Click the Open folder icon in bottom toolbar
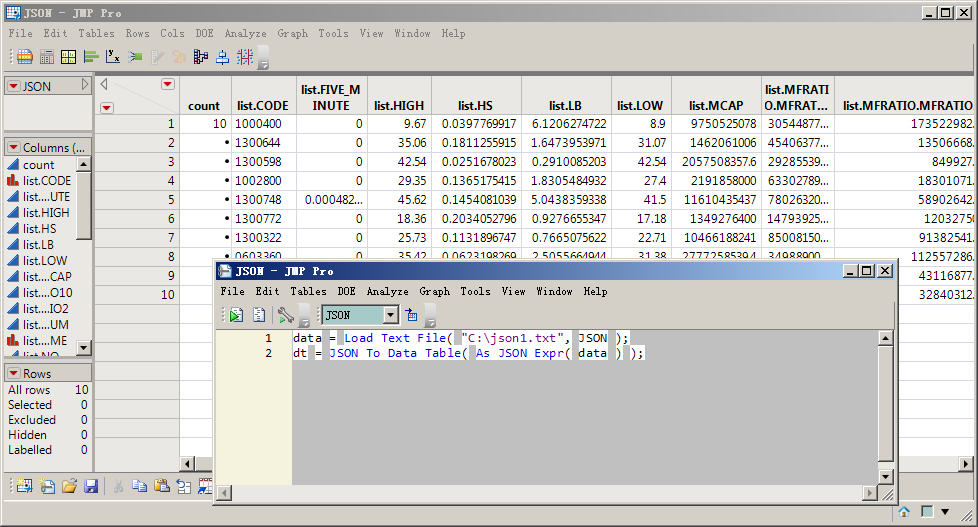This screenshot has width=978, height=527. [x=69, y=486]
